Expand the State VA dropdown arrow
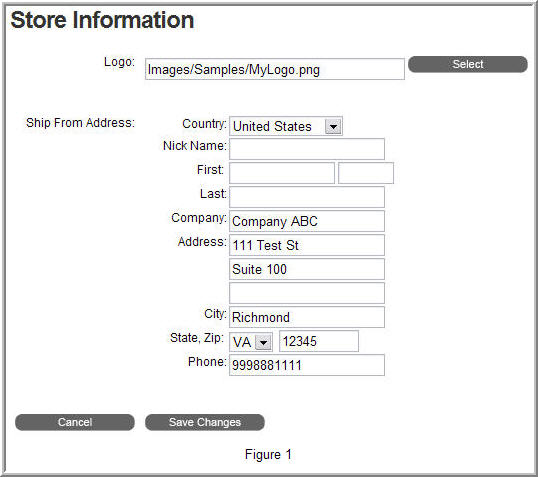 264,342
